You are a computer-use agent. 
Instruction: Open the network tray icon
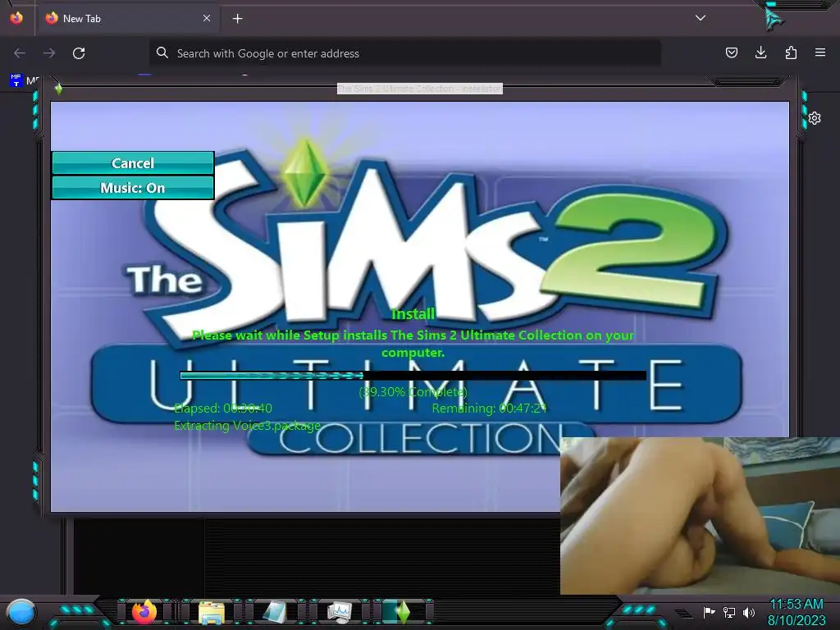tap(729, 612)
